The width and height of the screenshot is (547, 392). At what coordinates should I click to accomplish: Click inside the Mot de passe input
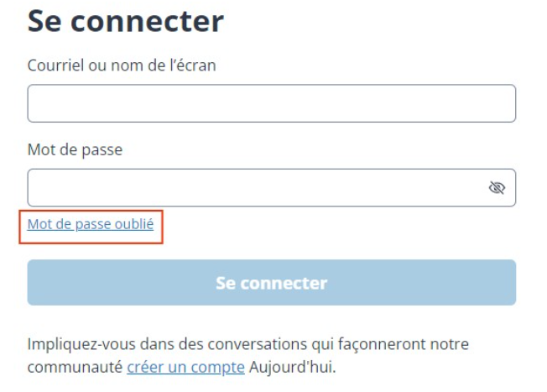point(252,188)
